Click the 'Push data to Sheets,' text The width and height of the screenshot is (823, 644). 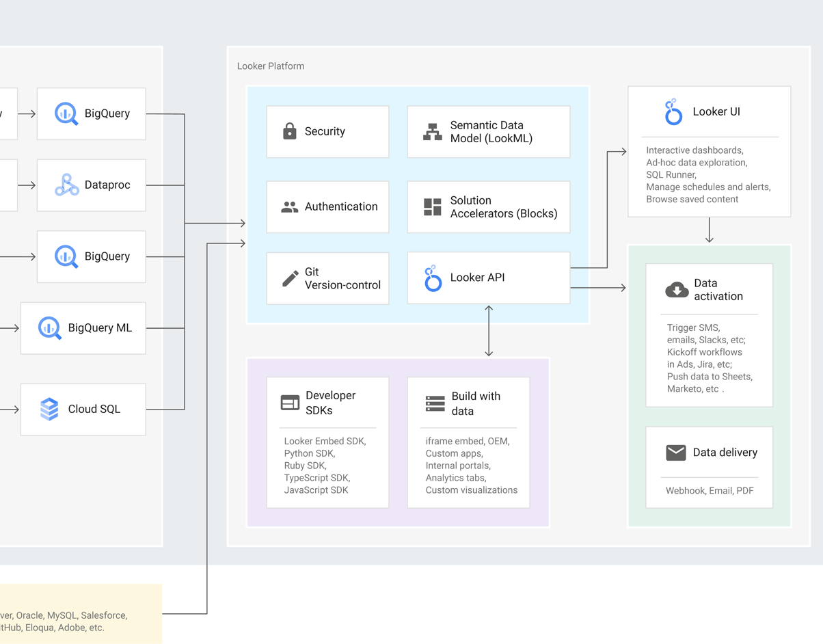click(x=710, y=377)
